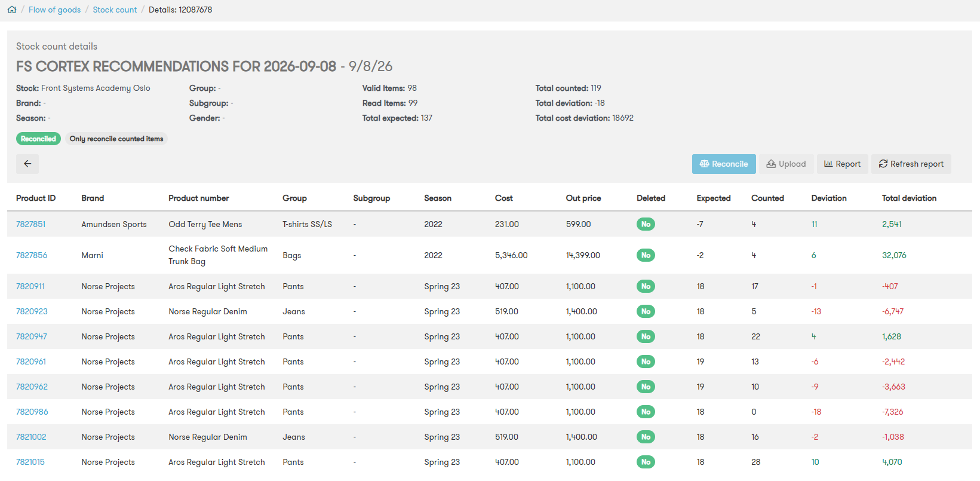Click the green Reconciled status badge
This screenshot has width=980, height=481.
38,139
